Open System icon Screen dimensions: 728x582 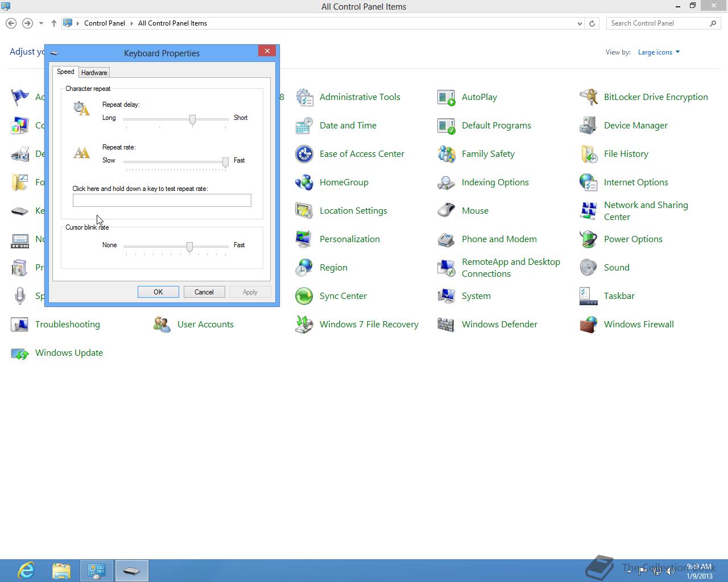446,296
